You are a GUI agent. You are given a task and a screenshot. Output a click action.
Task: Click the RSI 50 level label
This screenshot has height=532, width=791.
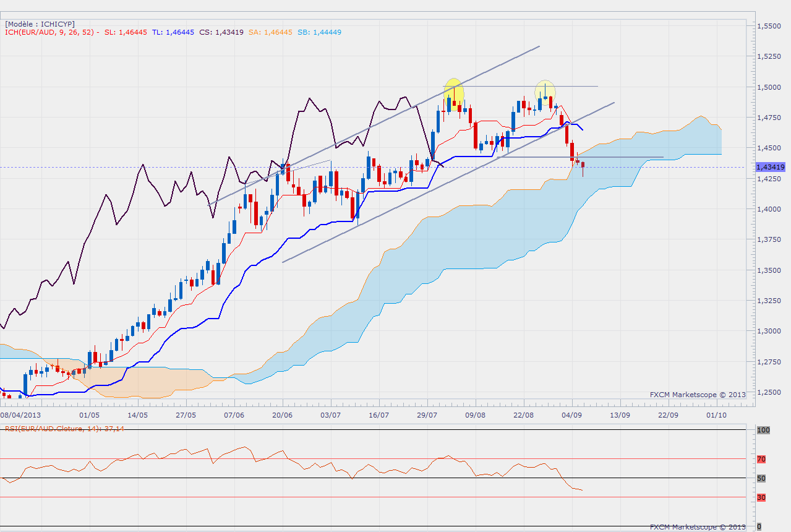pyautogui.click(x=761, y=478)
